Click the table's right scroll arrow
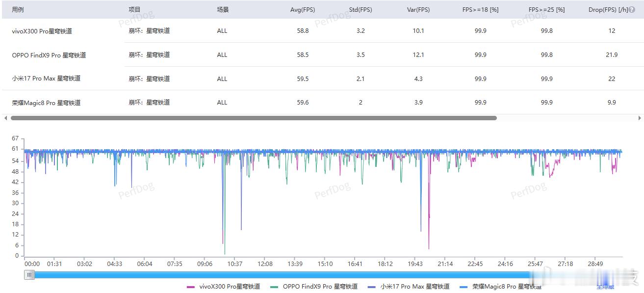Viewport: 644px width, 293px height. (640, 118)
